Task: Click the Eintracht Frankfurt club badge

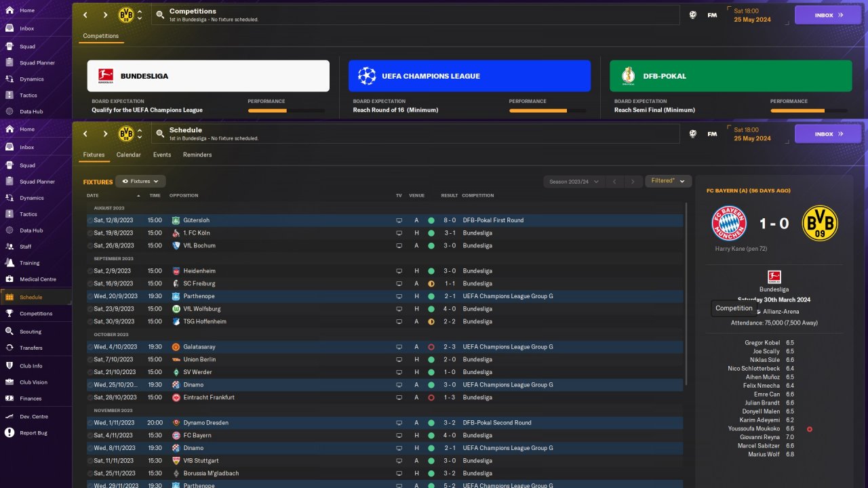Action: pyautogui.click(x=176, y=397)
